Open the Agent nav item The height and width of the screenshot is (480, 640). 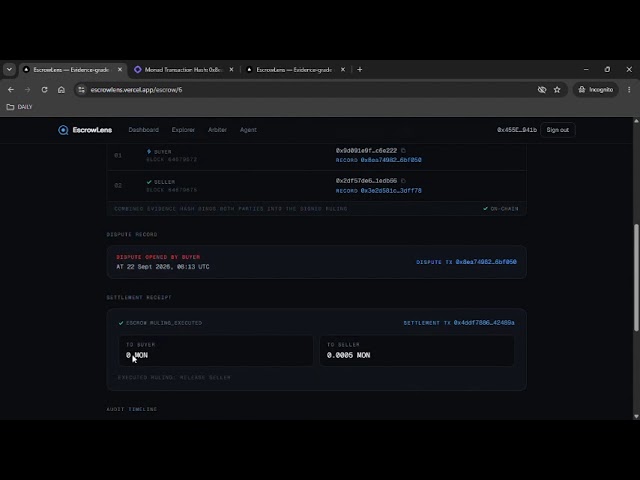pos(248,130)
